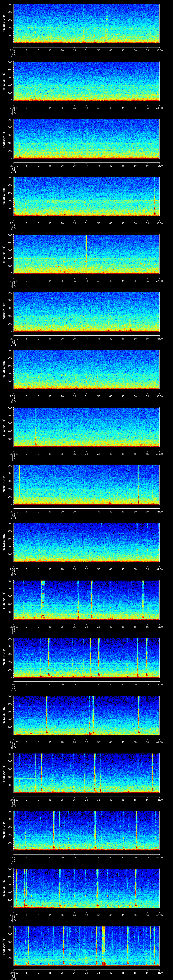Select the spectrogram panel starting at 7:44:00
Image resolution: width=173 pixels, height=980 pixels.
coord(86,888)
